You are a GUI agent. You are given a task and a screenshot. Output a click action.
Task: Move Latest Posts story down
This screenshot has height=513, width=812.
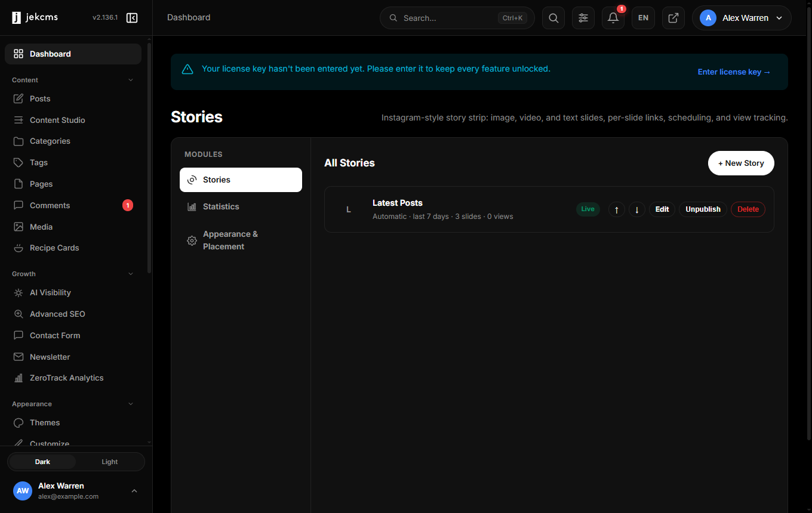637,209
